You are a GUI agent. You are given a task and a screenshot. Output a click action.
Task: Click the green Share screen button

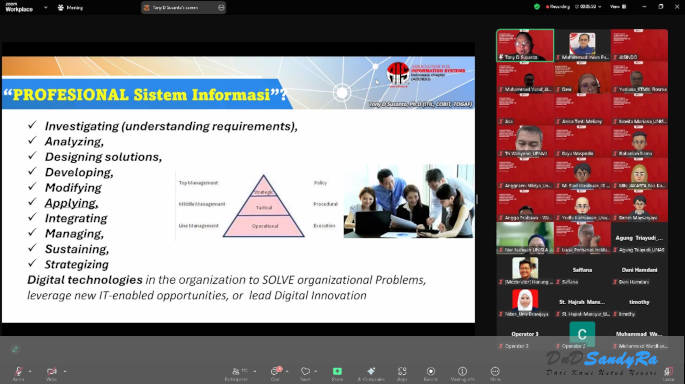point(337,371)
